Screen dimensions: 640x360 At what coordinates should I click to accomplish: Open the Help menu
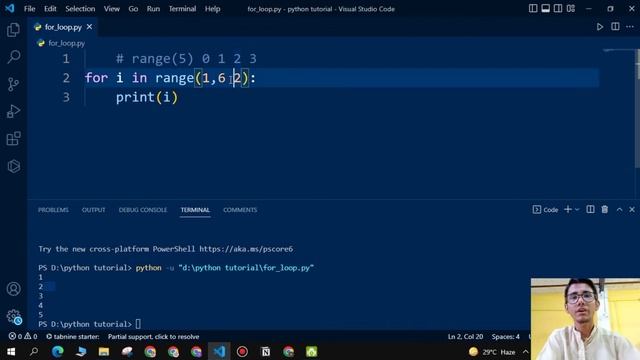point(212,9)
